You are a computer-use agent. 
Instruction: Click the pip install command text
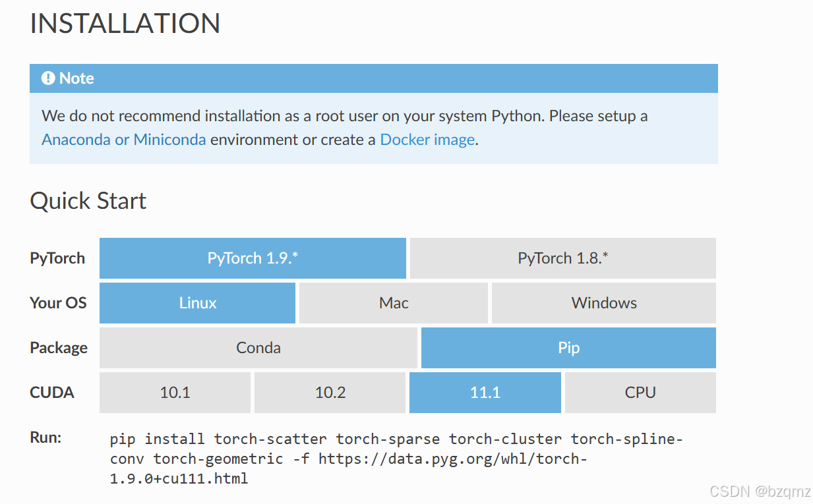click(396, 459)
